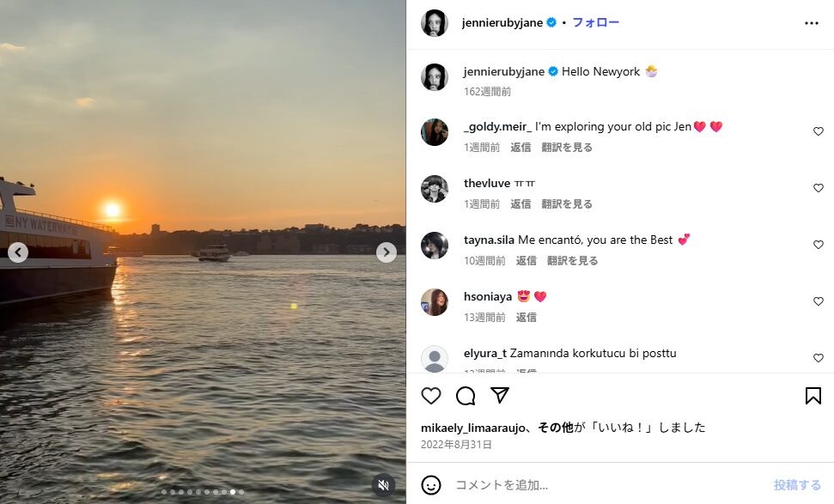This screenshot has width=834, height=504.
Task: Reply to hsoniaya's comment
Action: [526, 318]
